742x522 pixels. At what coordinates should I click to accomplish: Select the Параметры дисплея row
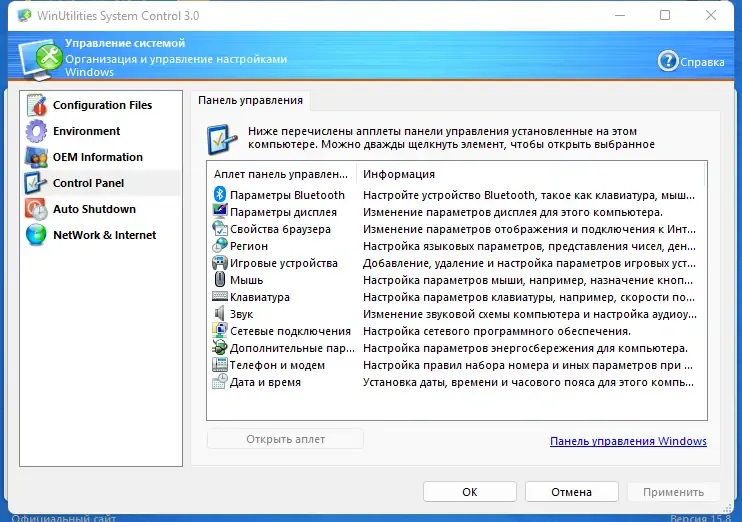(456, 212)
